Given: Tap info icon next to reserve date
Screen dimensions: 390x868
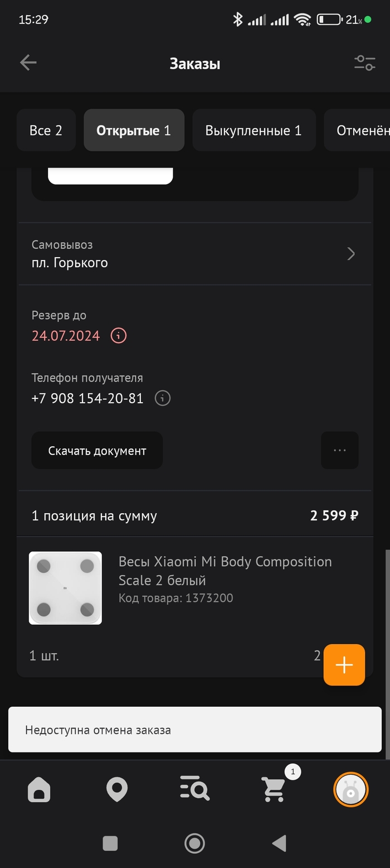Looking at the screenshot, I should 119,336.
